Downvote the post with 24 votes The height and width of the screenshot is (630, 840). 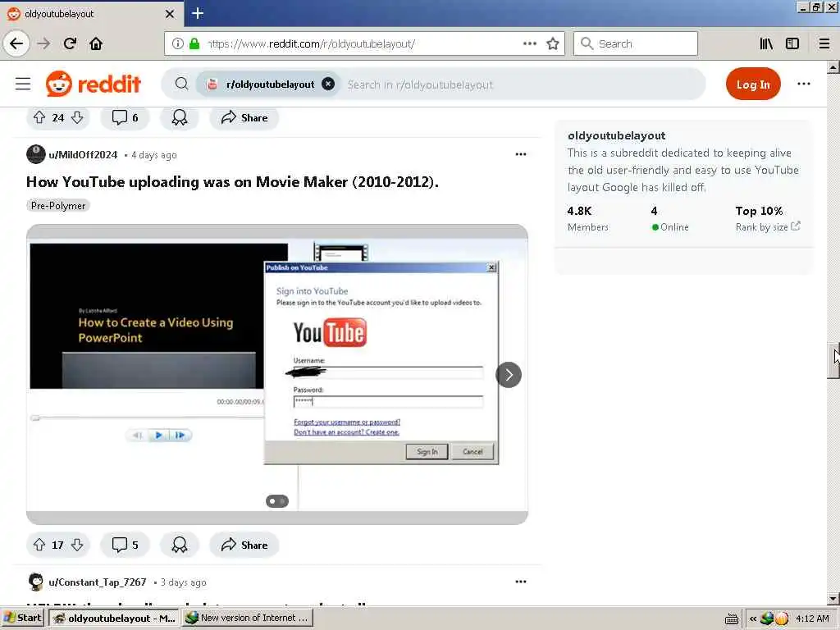(77, 117)
